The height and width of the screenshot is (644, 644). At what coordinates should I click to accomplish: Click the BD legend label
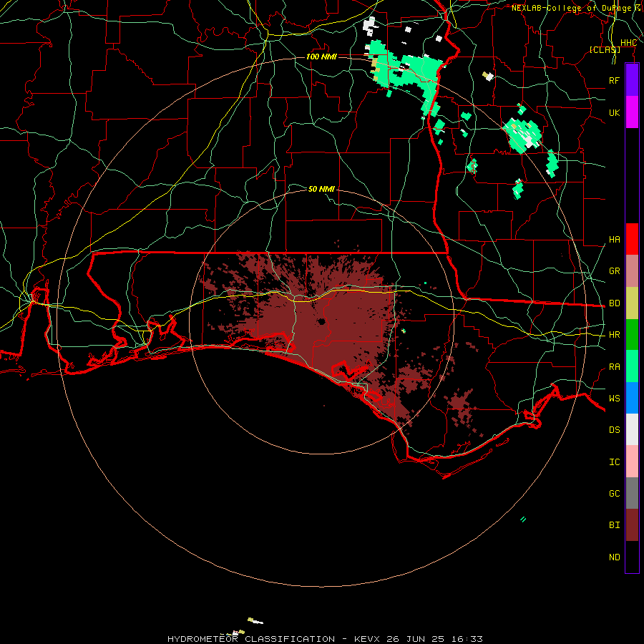[x=615, y=303]
